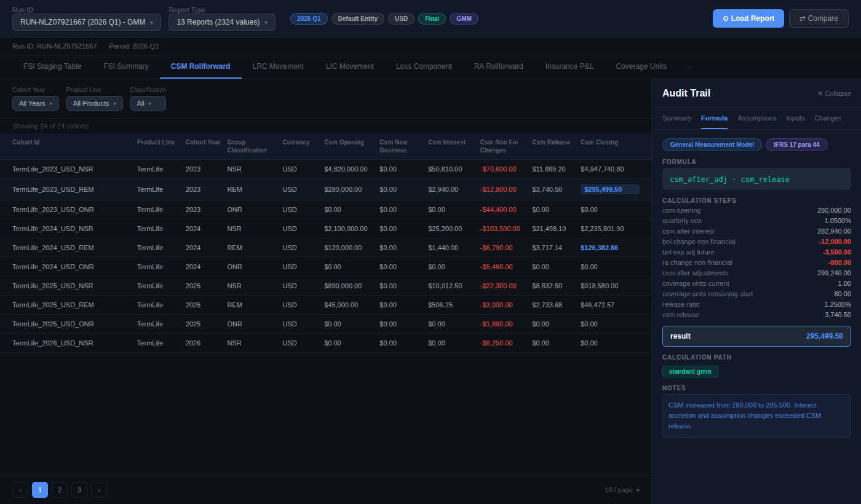Open the overflow tabs ellipsis icon
The height and width of the screenshot is (504, 861).
(689, 66)
